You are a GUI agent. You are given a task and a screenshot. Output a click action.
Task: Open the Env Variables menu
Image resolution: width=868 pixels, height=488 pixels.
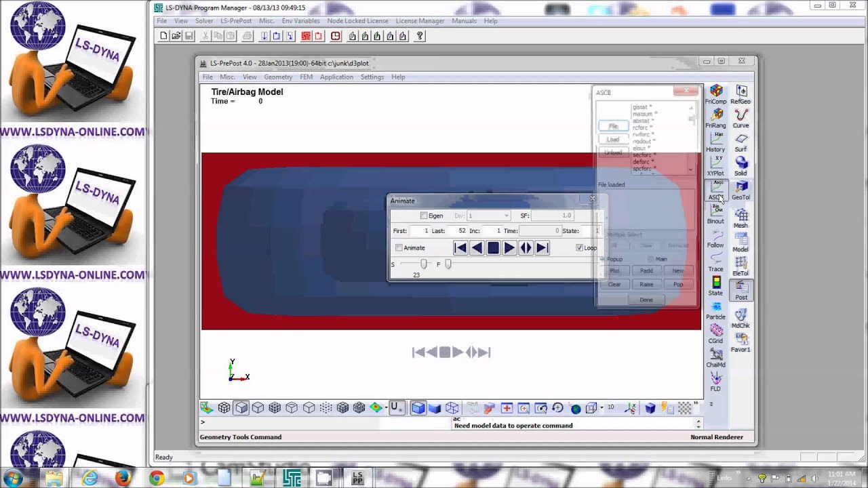tap(300, 21)
